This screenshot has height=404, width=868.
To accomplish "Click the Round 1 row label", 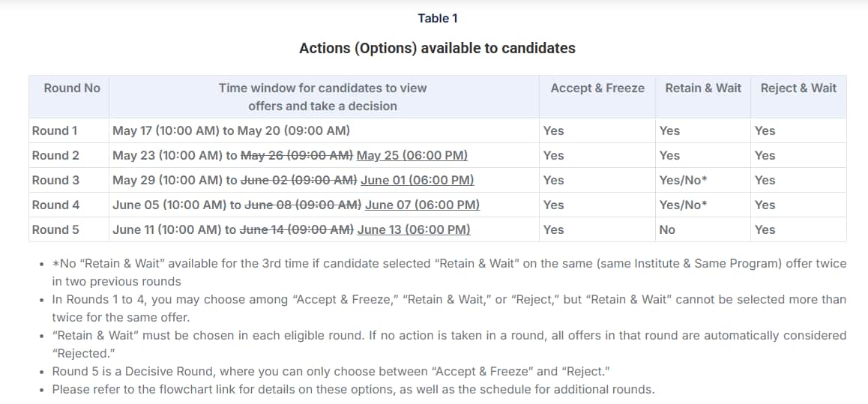I will point(55,131).
